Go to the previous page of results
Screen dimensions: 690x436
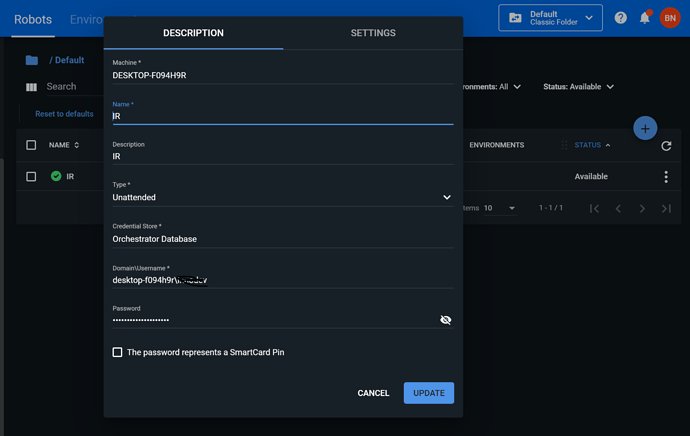pos(618,209)
